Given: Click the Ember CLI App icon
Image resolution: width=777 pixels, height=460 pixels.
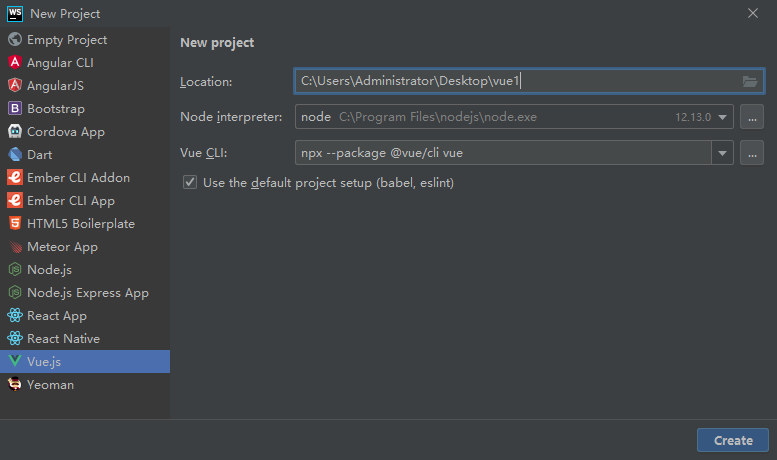Looking at the screenshot, I should click(x=15, y=200).
